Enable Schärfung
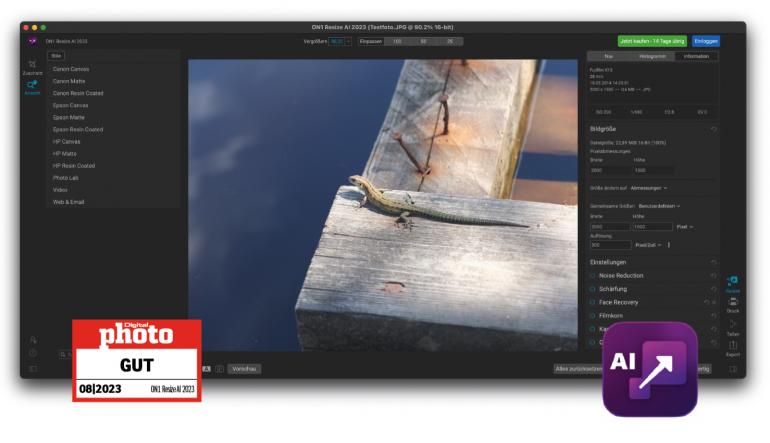 click(x=592, y=289)
